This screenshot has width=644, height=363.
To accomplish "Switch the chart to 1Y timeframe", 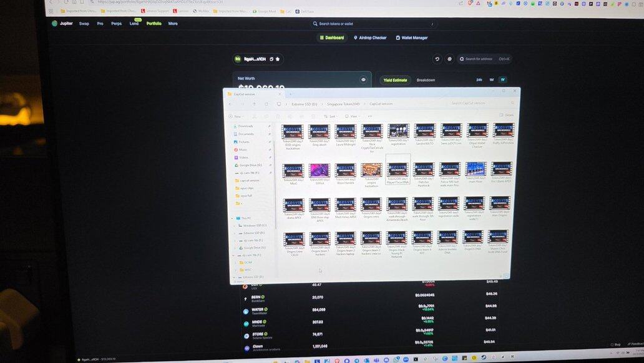I will [x=502, y=80].
